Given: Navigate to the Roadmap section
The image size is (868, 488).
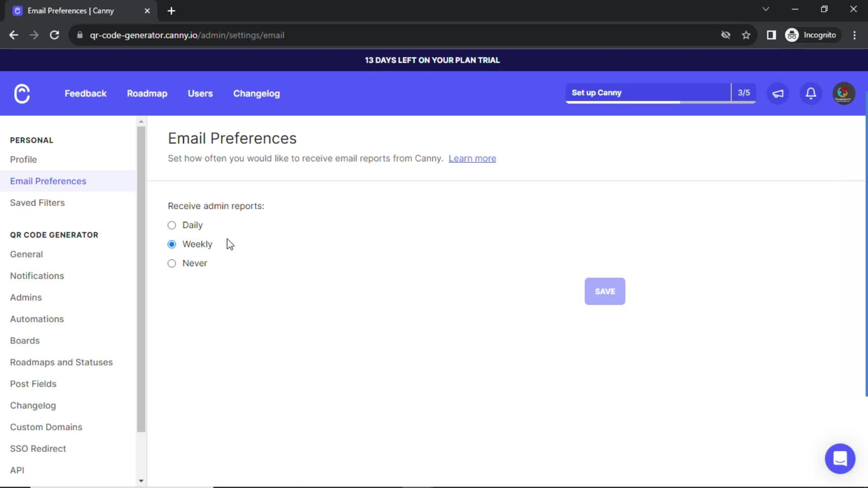Looking at the screenshot, I should (x=146, y=93).
